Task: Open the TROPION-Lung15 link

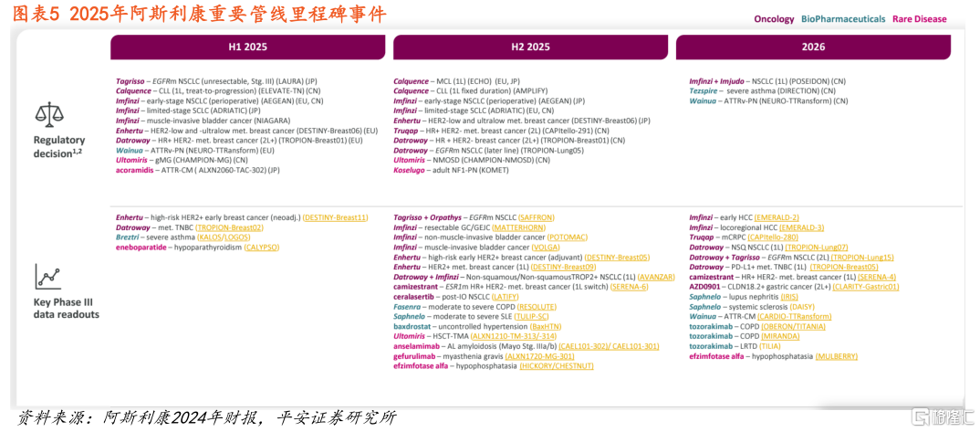Action: (x=863, y=258)
